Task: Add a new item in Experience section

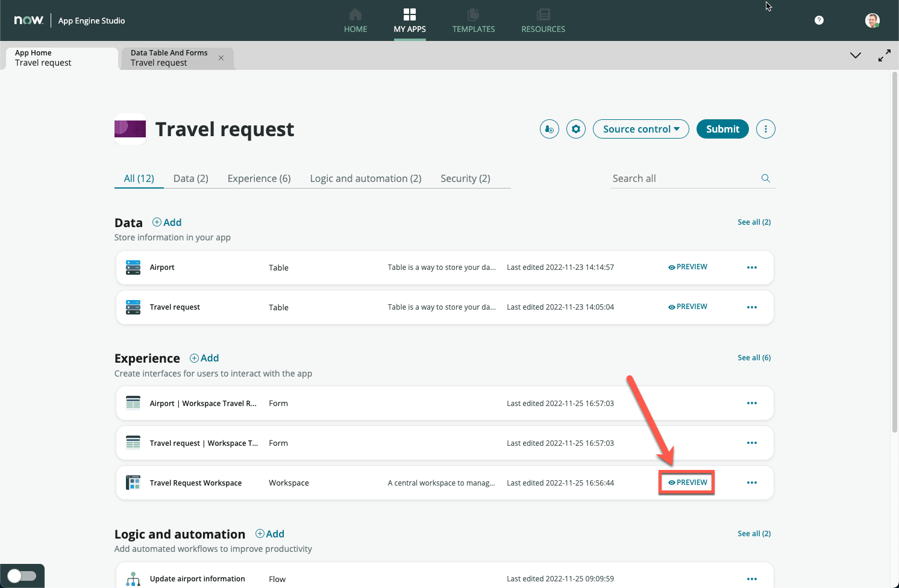Action: (x=204, y=358)
